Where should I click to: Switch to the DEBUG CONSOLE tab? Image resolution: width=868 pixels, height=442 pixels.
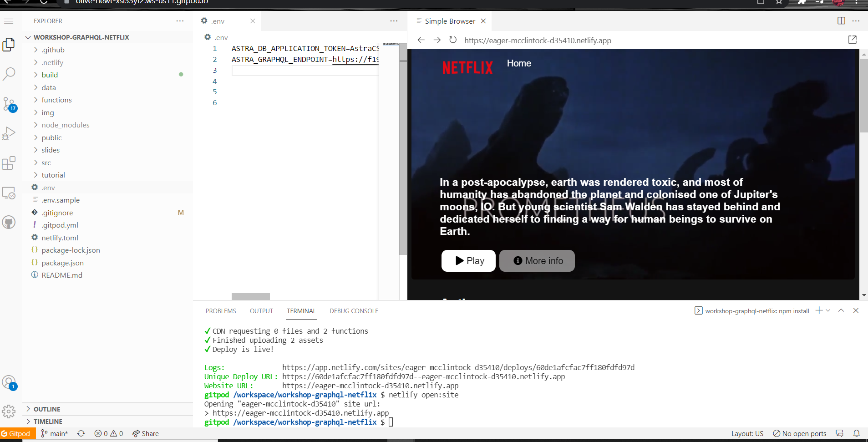click(354, 311)
